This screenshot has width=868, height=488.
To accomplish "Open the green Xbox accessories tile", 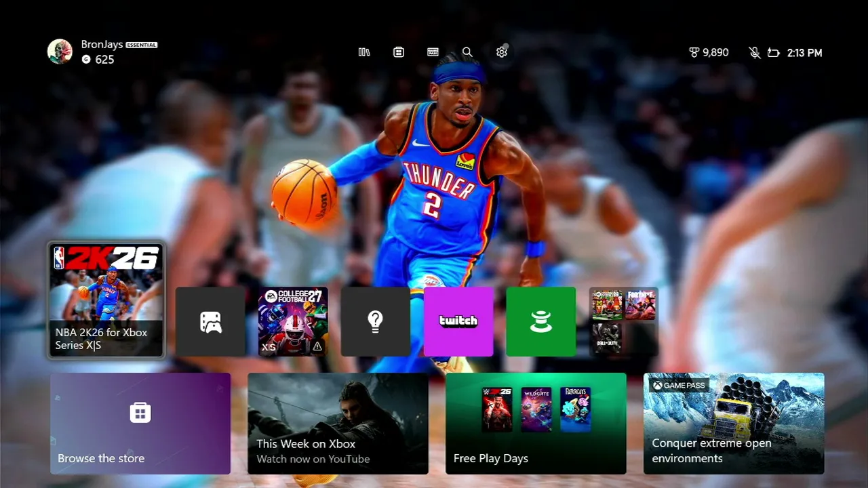I will point(541,321).
